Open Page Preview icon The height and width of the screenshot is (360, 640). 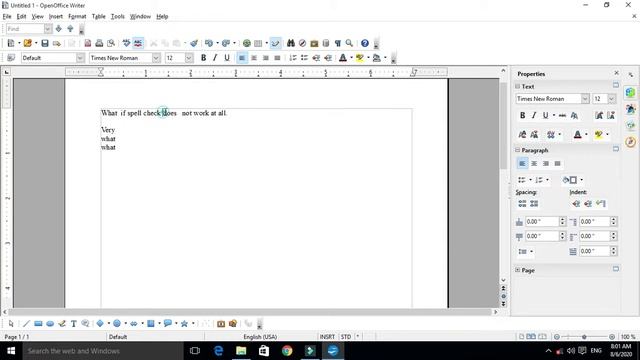click(111, 43)
